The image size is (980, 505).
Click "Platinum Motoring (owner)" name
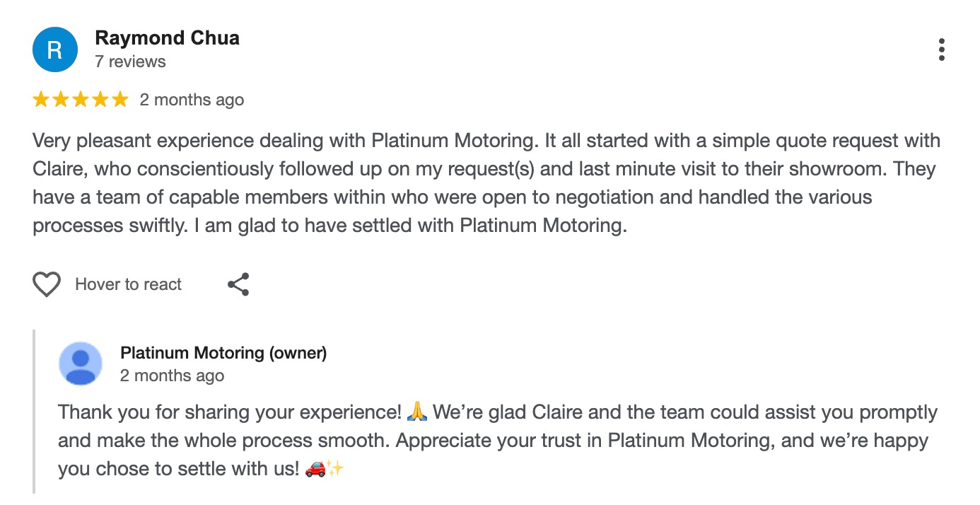[x=223, y=352]
